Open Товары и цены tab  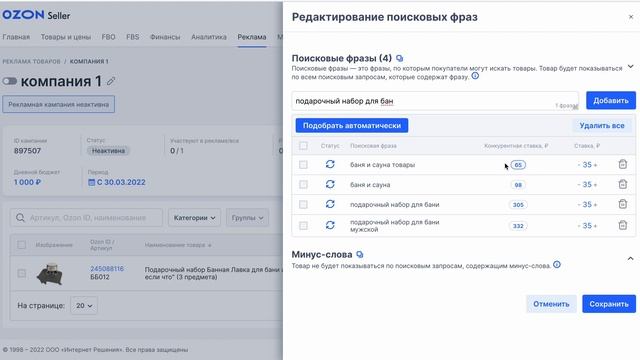pyautogui.click(x=66, y=37)
